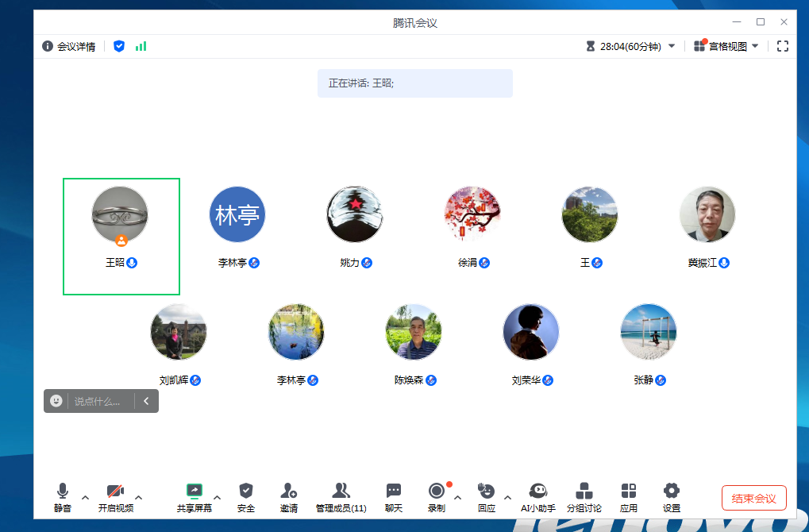Click the network signal strength icon
This screenshot has width=809, height=532.
[141, 46]
